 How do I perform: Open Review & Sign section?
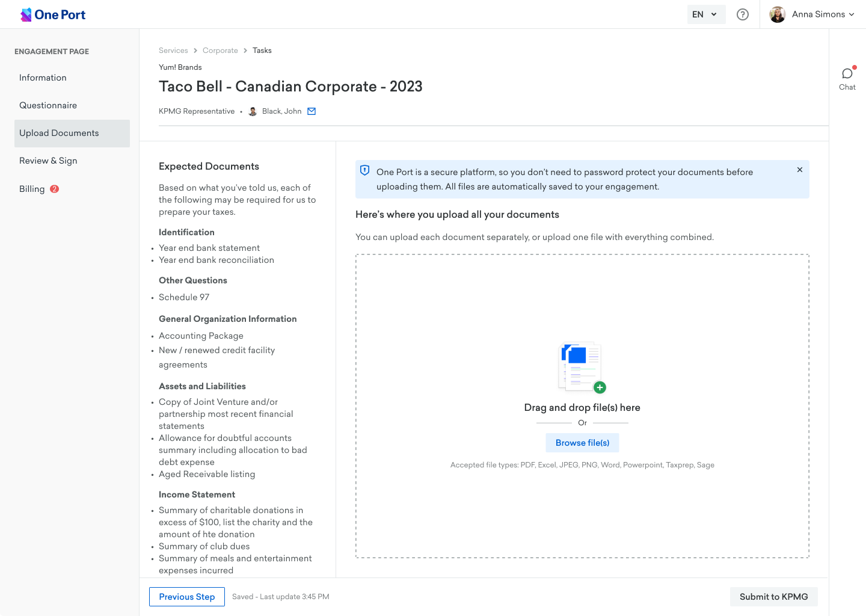point(72,161)
